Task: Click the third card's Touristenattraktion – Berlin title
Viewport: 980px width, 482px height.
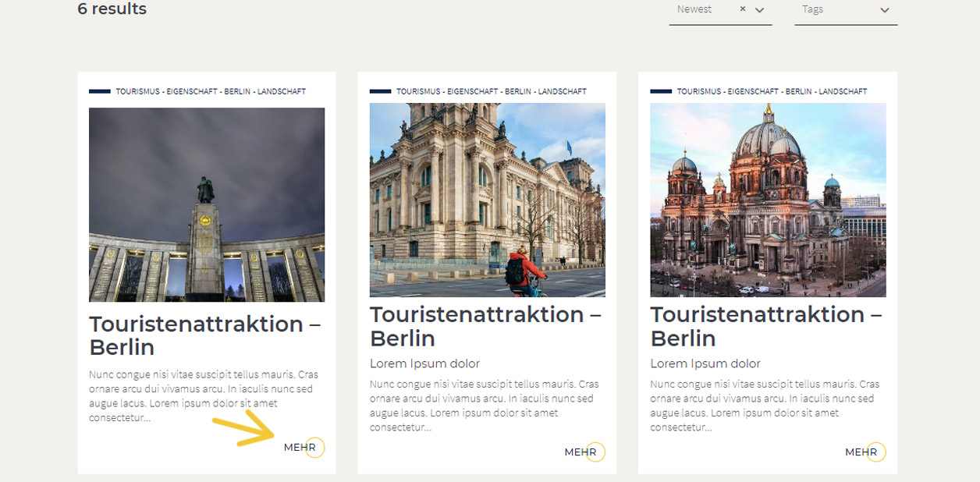Action: pos(765,326)
